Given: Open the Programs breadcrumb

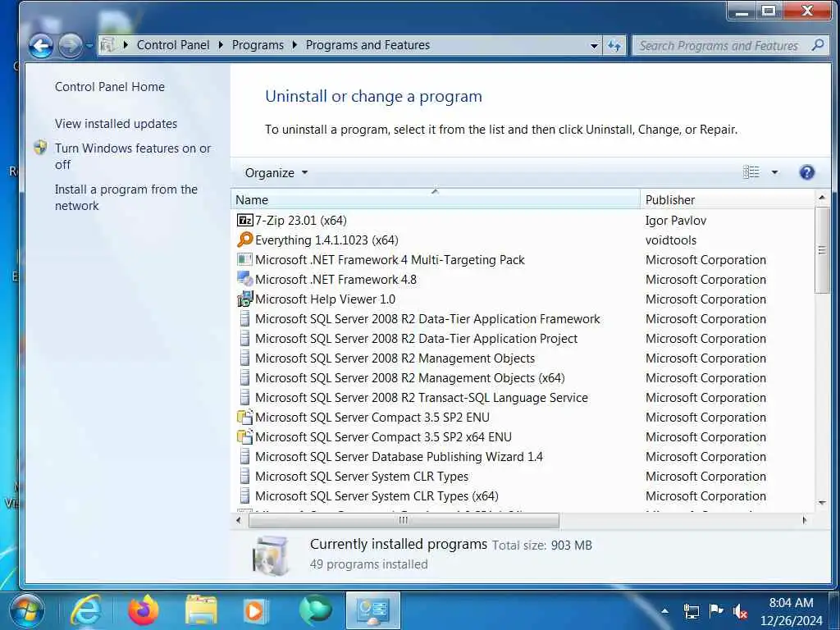Looking at the screenshot, I should [258, 45].
